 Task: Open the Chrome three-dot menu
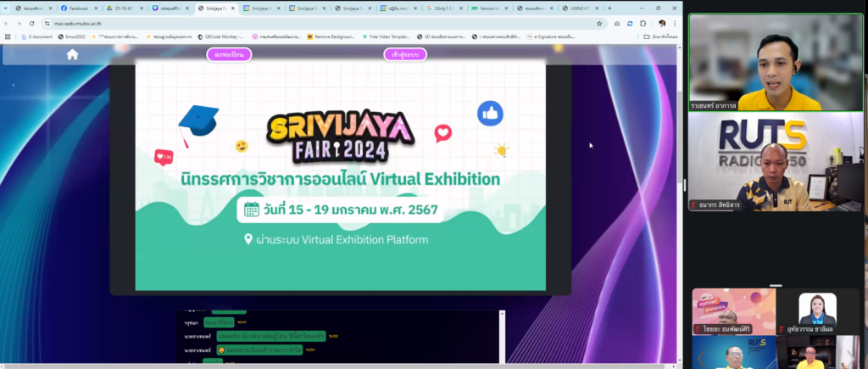click(x=675, y=24)
